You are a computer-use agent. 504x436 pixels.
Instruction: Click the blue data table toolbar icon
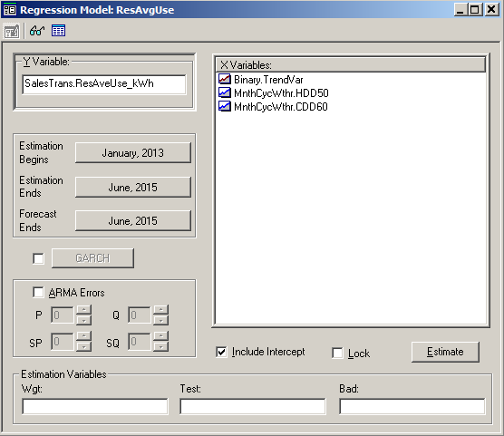click(59, 31)
